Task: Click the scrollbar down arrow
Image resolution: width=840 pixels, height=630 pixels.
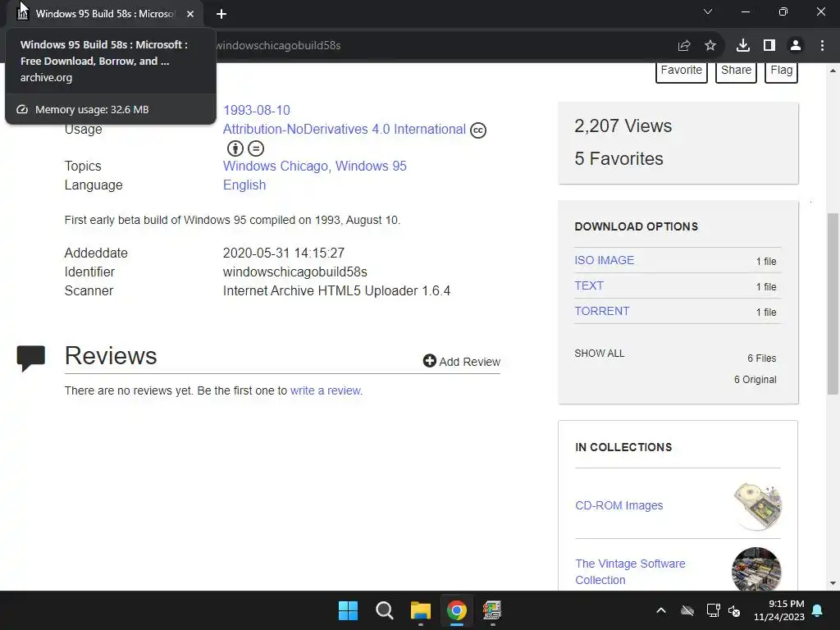Action: click(x=833, y=583)
